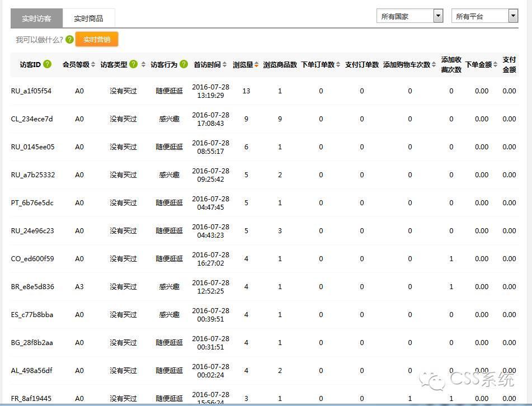
Task: Click the help icon beside 访客行为
Action: 183,64
